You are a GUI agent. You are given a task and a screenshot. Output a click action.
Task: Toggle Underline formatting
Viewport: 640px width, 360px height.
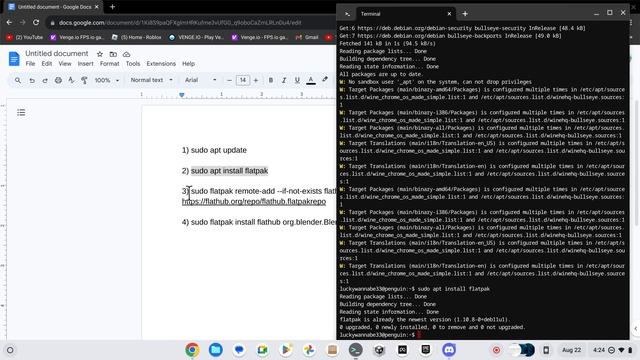click(297, 80)
